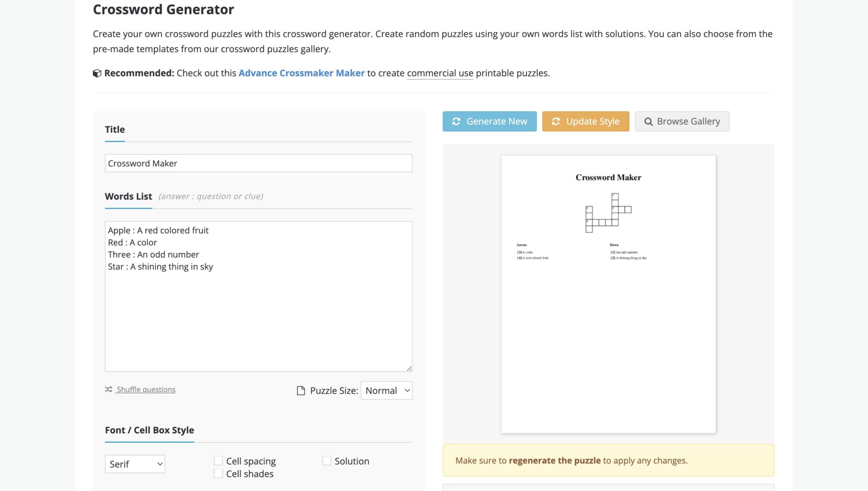This screenshot has width=868, height=491.
Task: Open the Browse Gallery button
Action: [682, 122]
